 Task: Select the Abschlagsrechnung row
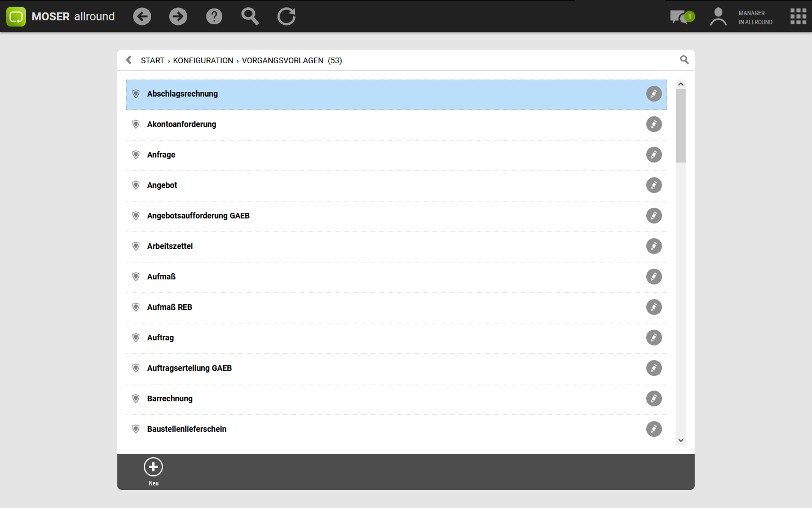click(x=396, y=94)
